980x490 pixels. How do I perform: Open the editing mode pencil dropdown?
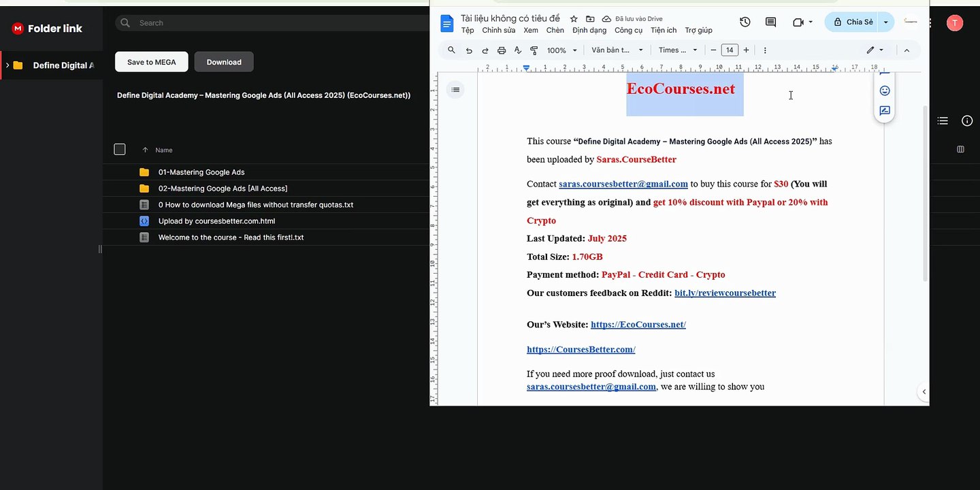point(875,50)
